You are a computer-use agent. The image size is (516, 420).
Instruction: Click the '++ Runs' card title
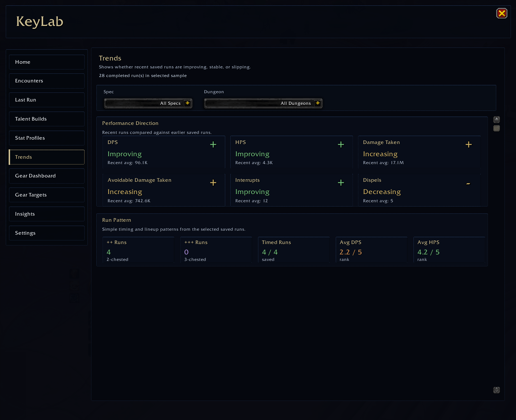point(117,243)
